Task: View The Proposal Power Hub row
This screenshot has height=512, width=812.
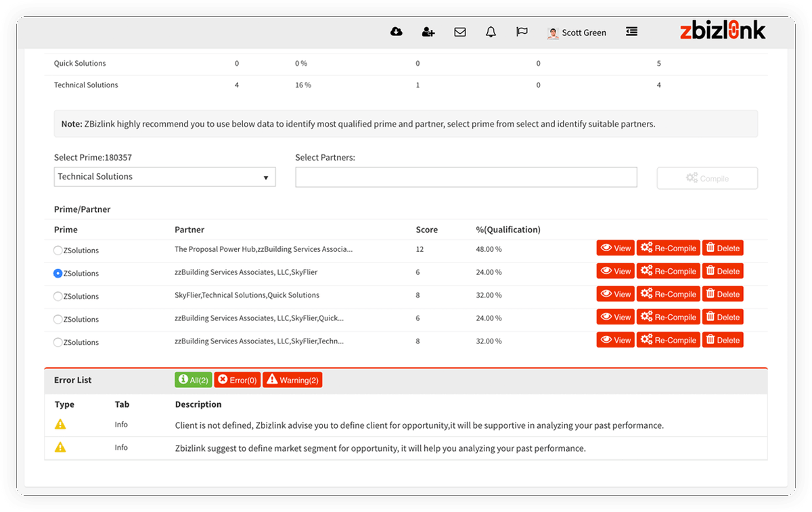Action: point(615,248)
